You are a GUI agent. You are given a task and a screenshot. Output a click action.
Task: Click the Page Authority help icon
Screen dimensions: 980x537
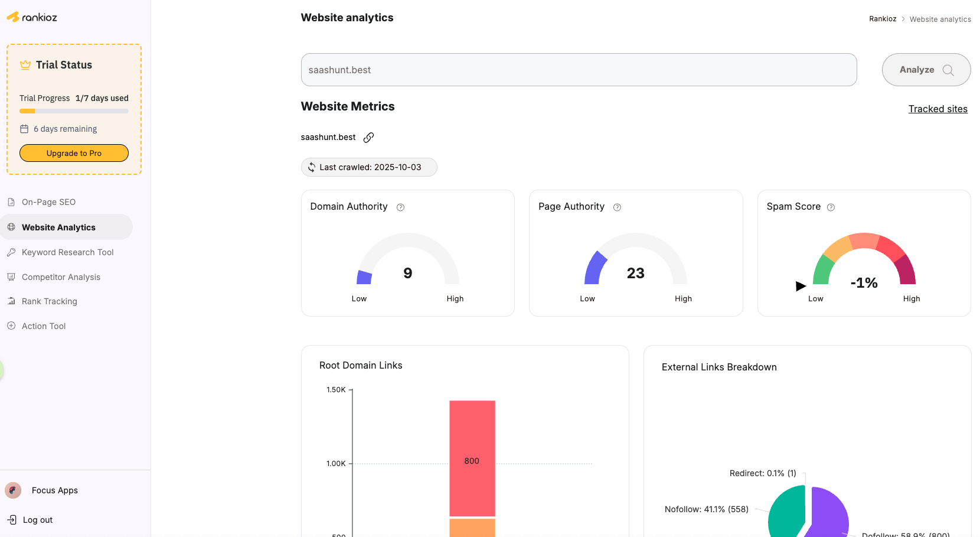point(617,207)
